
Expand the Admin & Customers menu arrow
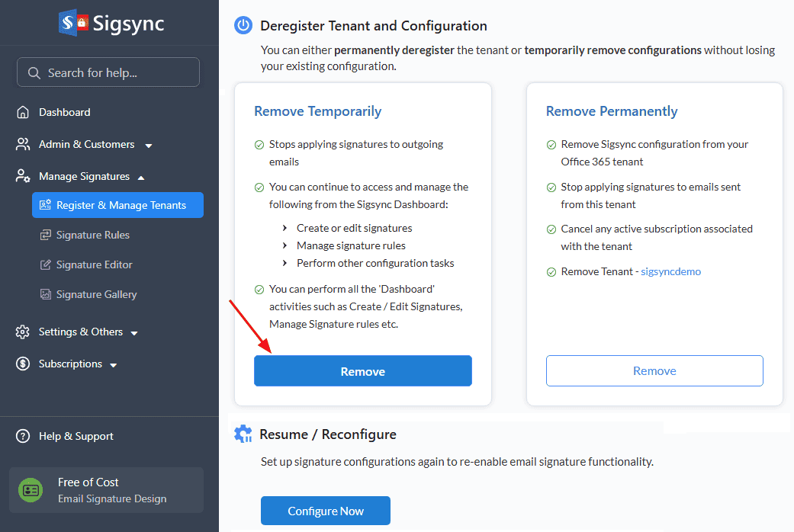click(x=149, y=146)
